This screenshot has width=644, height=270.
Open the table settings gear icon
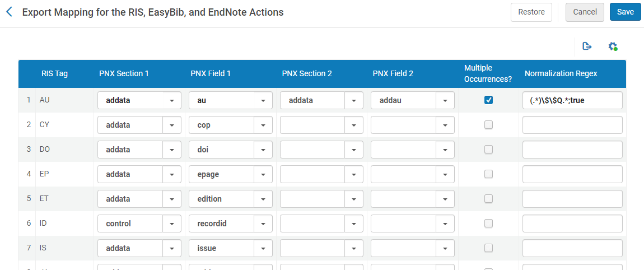[x=613, y=46]
